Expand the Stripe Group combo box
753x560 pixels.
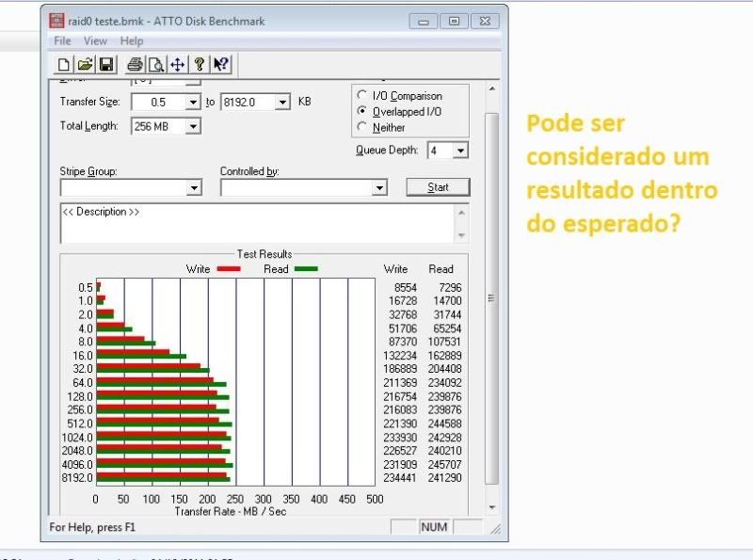click(x=194, y=188)
